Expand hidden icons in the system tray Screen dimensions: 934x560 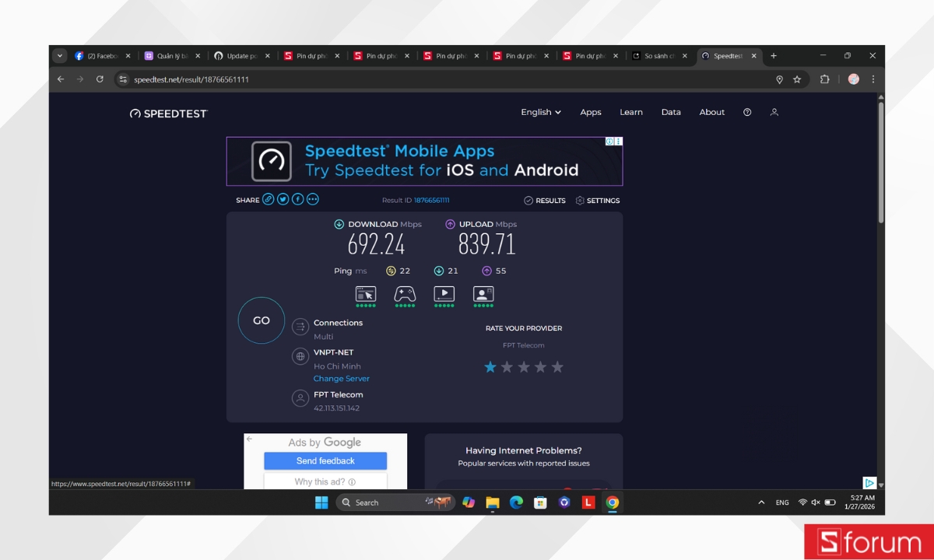point(760,502)
